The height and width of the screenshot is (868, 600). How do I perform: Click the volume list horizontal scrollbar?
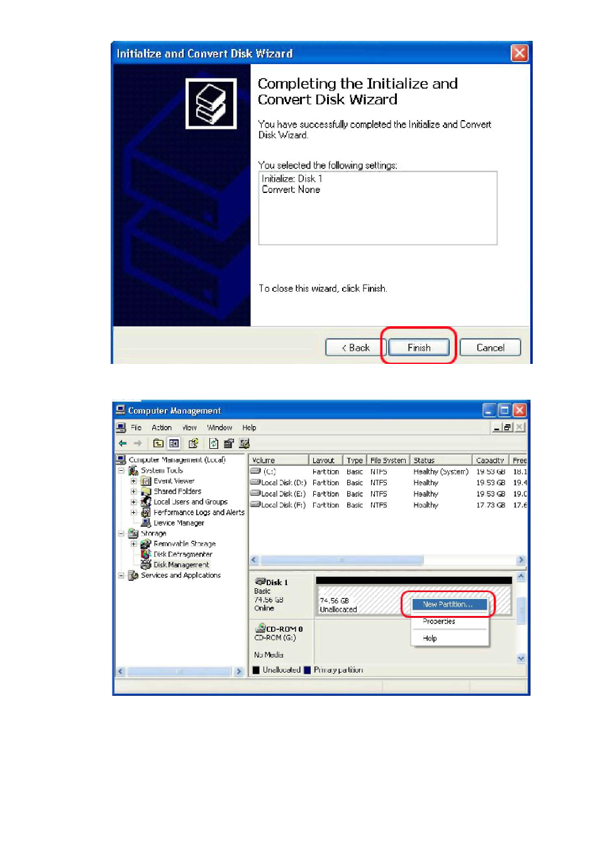pos(388,560)
